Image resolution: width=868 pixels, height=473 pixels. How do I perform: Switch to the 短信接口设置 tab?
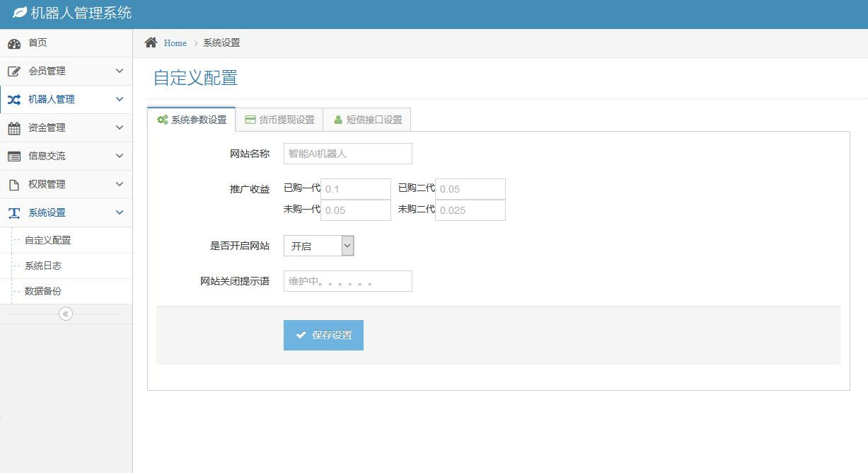point(367,120)
